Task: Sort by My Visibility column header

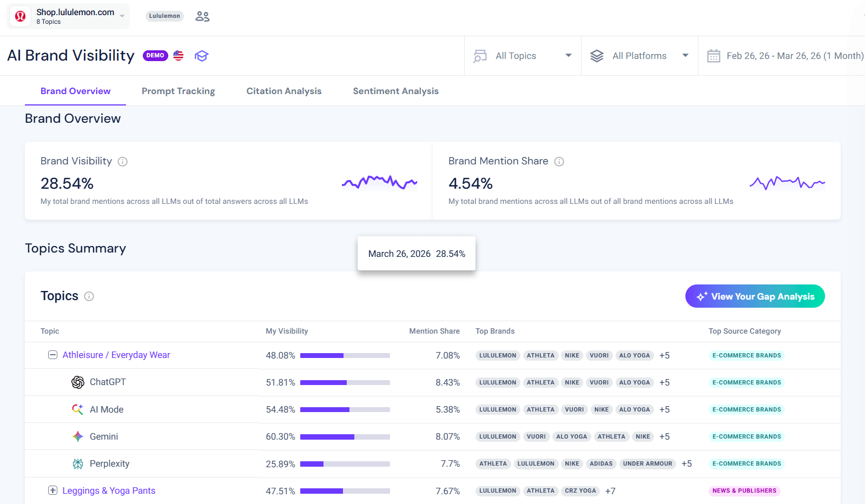Action: tap(287, 331)
